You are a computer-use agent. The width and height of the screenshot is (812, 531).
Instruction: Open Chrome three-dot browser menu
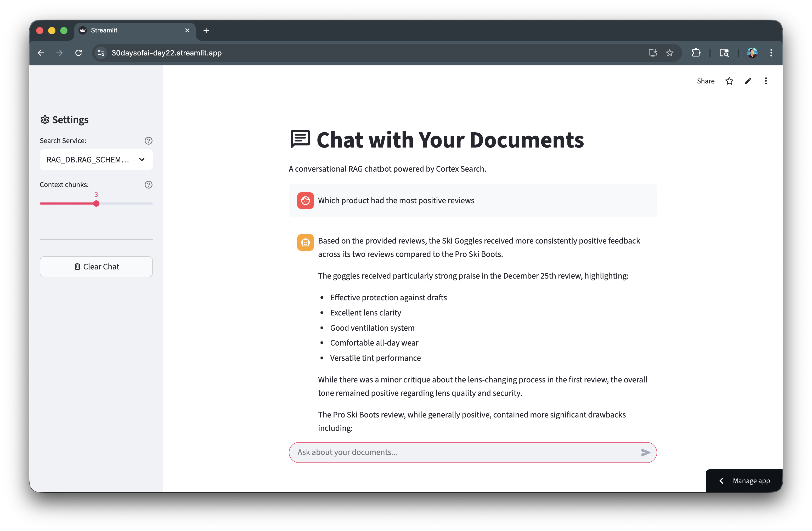(771, 53)
